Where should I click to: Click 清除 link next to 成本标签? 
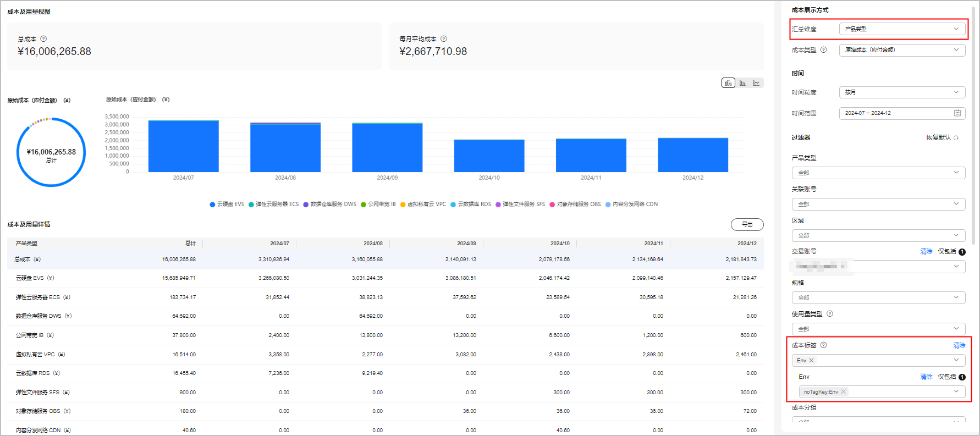coord(959,345)
